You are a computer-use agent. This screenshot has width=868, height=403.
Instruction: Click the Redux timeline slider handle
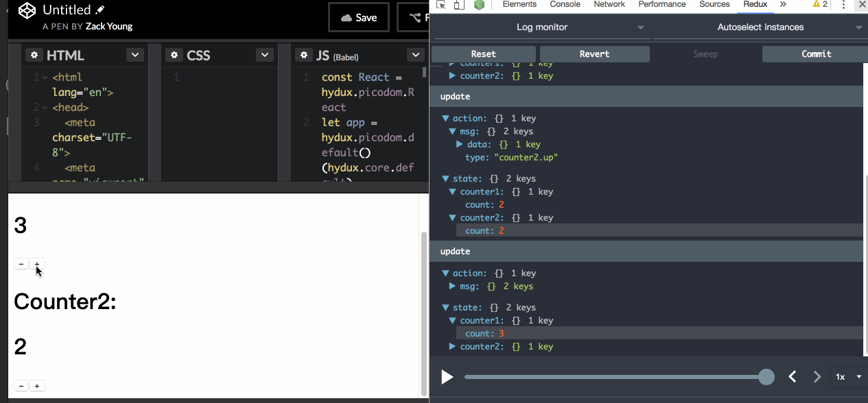click(x=766, y=377)
